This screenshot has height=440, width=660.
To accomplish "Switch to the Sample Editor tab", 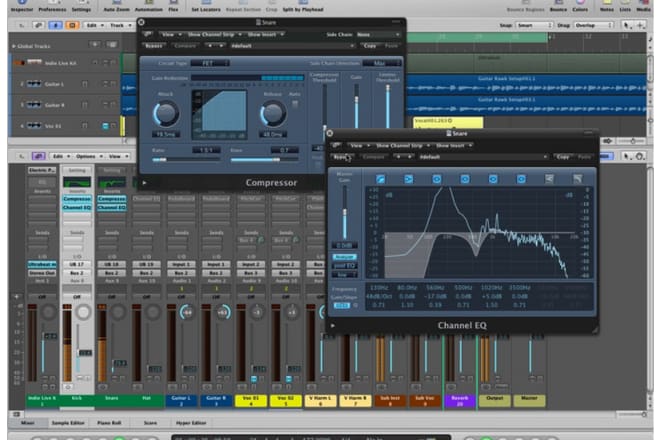I will (68, 423).
